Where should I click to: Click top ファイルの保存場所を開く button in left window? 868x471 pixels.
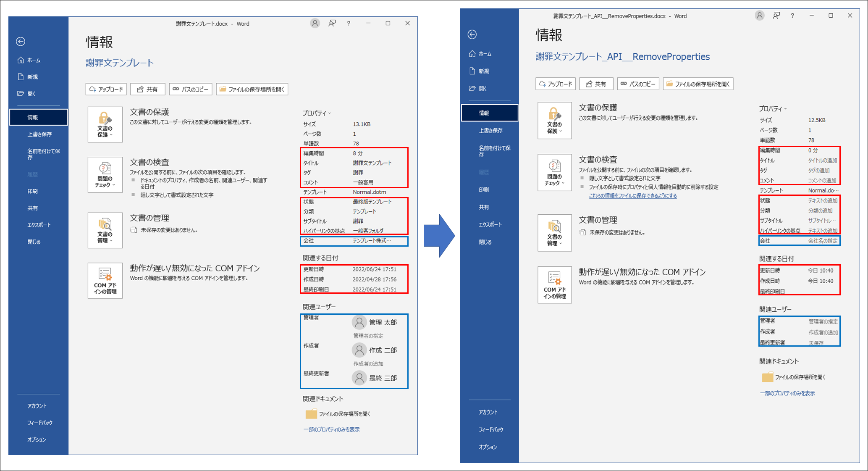(x=252, y=89)
